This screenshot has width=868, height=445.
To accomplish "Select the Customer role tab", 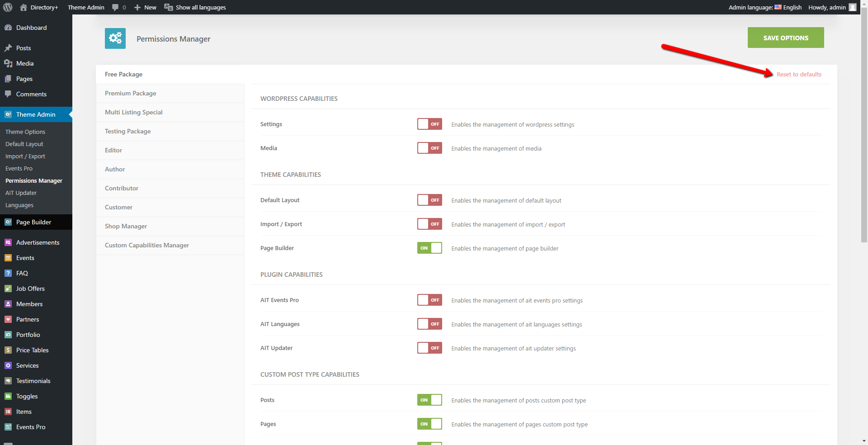I will click(170, 207).
